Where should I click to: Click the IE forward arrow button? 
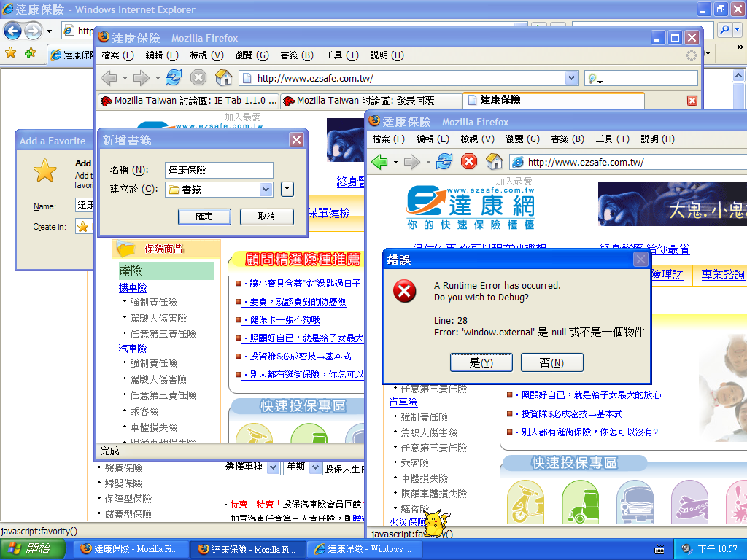click(33, 31)
